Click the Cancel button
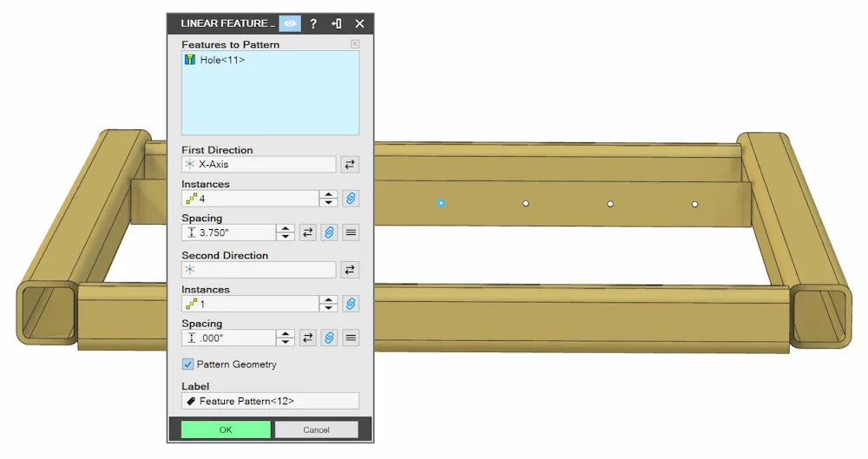Image resolution: width=868 pixels, height=459 pixels. point(316,429)
